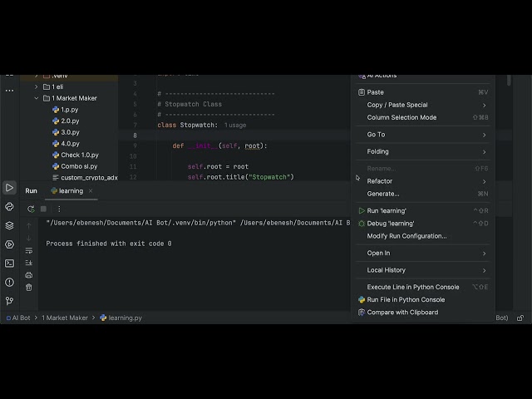The height and width of the screenshot is (399, 532).
Task: Click the print icon in Run console
Action: pos(29,275)
